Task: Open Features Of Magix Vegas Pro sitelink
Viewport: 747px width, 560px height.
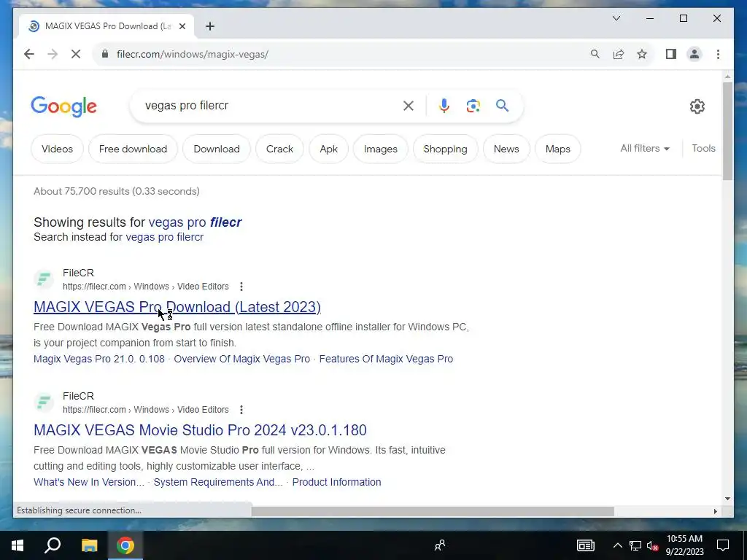Action: click(386, 359)
